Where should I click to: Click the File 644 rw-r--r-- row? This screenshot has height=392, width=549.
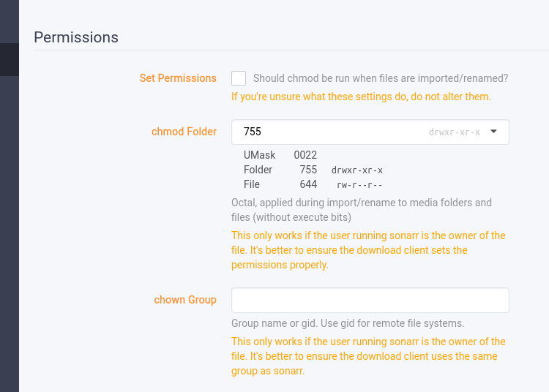pyautogui.click(x=313, y=184)
